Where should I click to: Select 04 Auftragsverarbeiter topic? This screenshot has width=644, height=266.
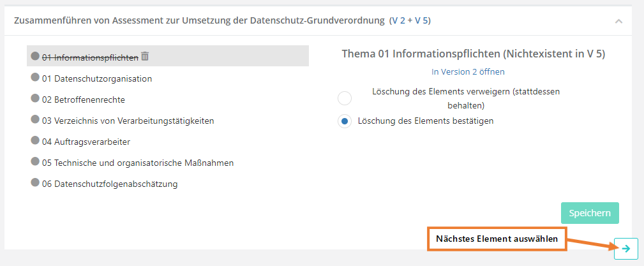(x=86, y=142)
